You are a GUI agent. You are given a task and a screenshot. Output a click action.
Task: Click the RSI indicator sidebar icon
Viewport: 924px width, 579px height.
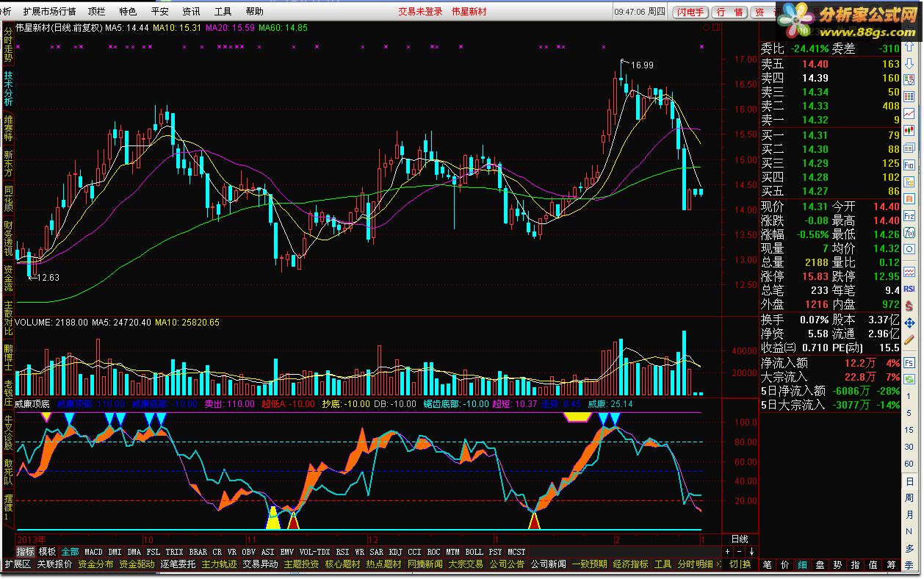coord(909,289)
